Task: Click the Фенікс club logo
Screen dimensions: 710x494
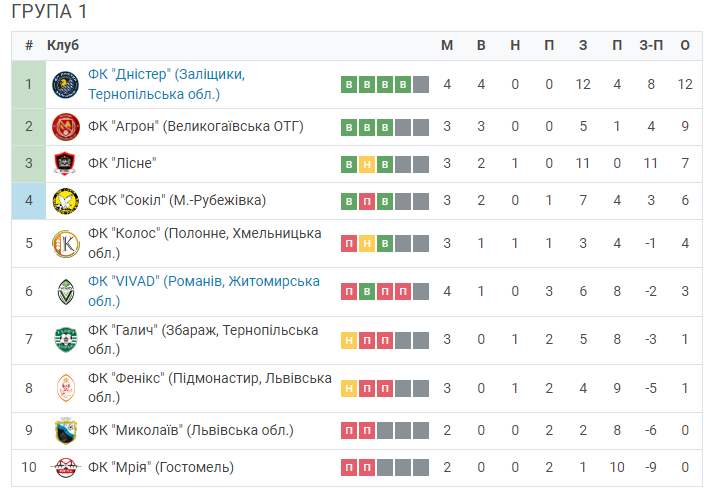Action: click(66, 388)
